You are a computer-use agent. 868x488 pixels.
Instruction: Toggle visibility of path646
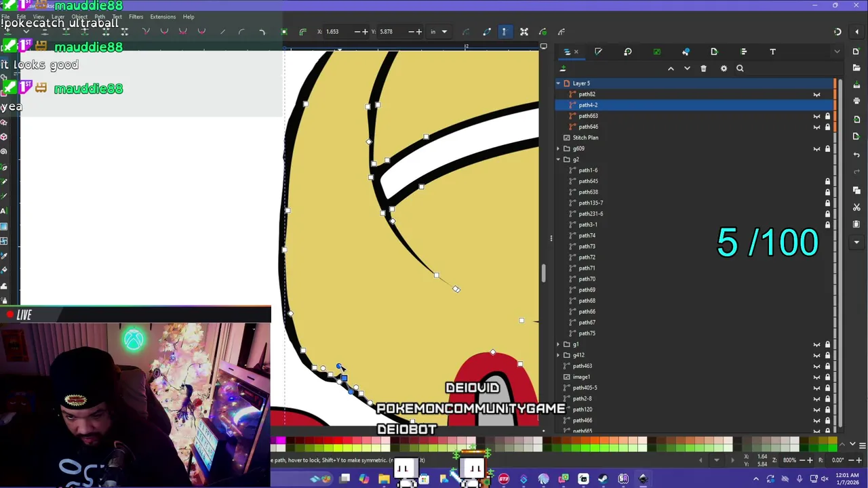[816, 127]
